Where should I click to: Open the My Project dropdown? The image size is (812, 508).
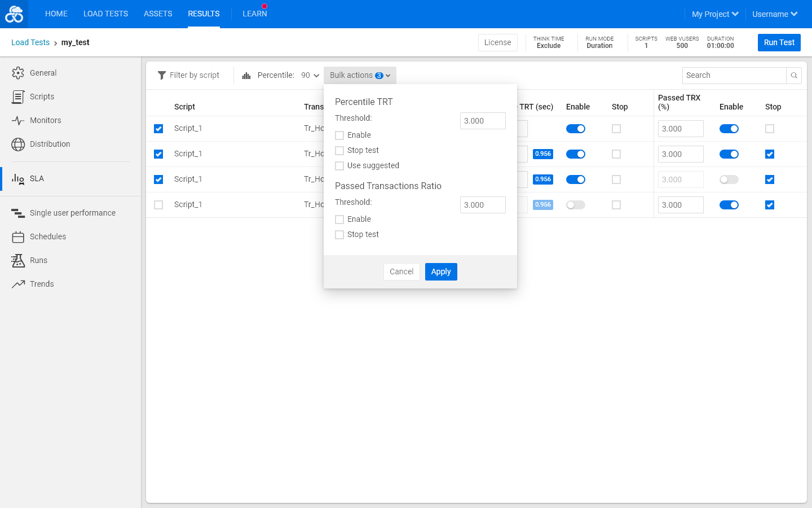pyautogui.click(x=715, y=14)
